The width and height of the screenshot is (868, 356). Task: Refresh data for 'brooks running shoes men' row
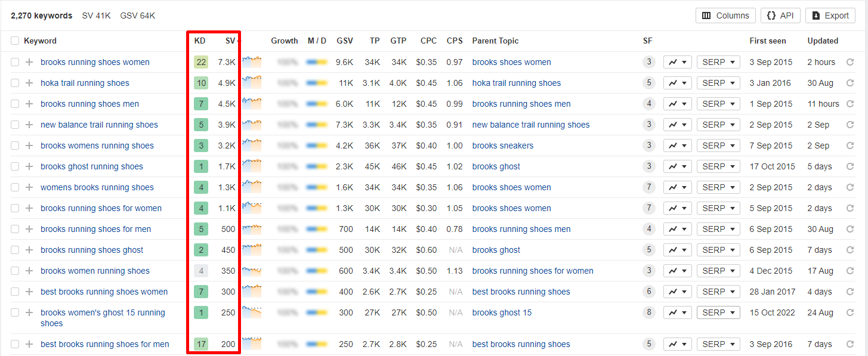click(x=850, y=104)
